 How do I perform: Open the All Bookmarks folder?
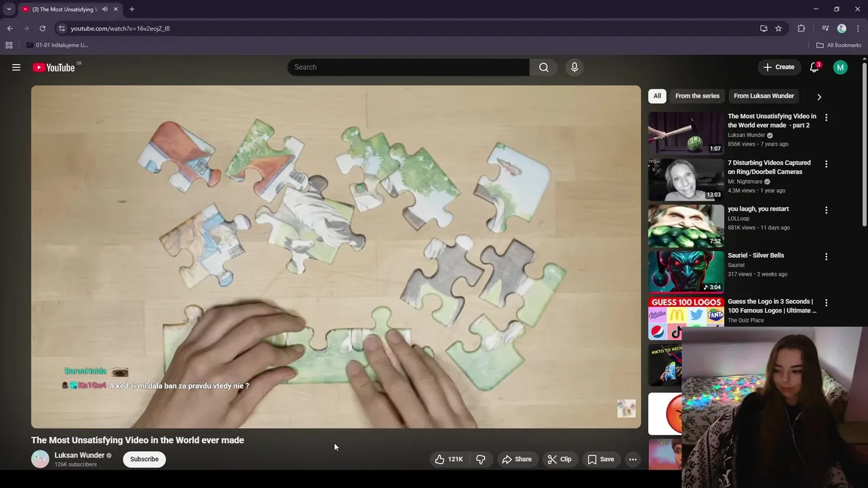click(839, 45)
